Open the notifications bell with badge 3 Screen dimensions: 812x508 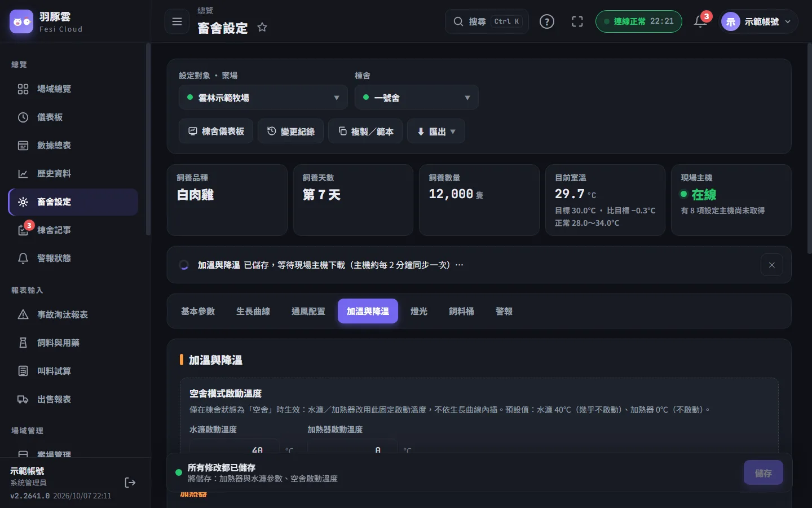point(700,21)
